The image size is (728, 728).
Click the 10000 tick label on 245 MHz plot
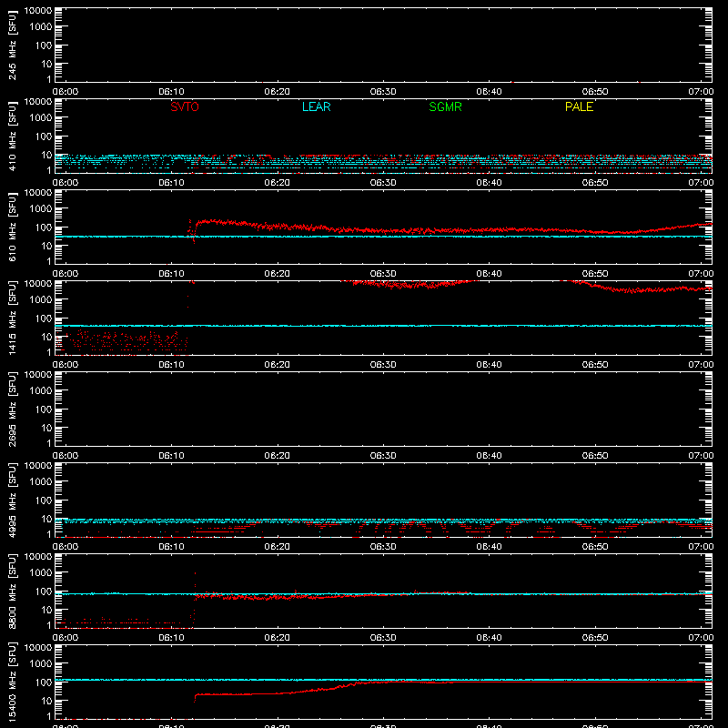(x=38, y=11)
